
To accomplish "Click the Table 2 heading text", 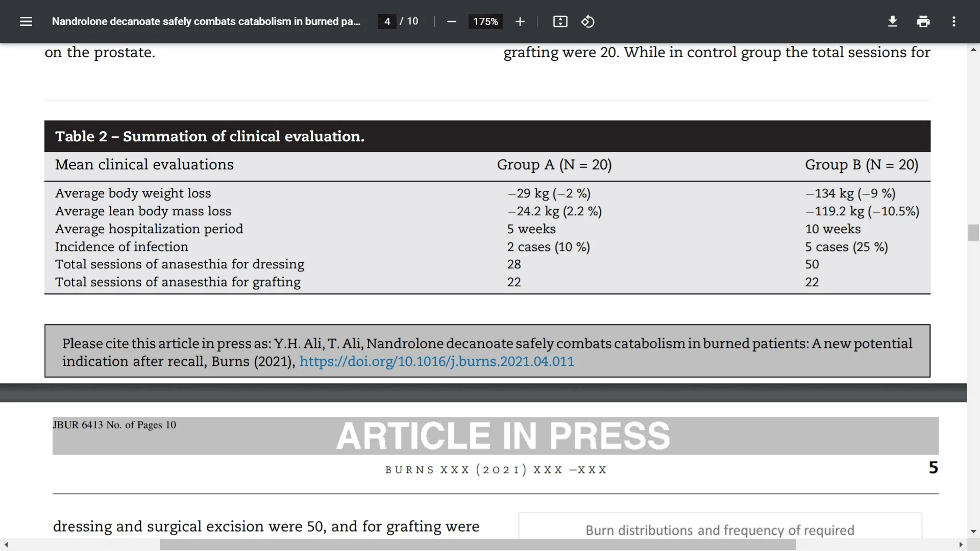I will tap(210, 136).
